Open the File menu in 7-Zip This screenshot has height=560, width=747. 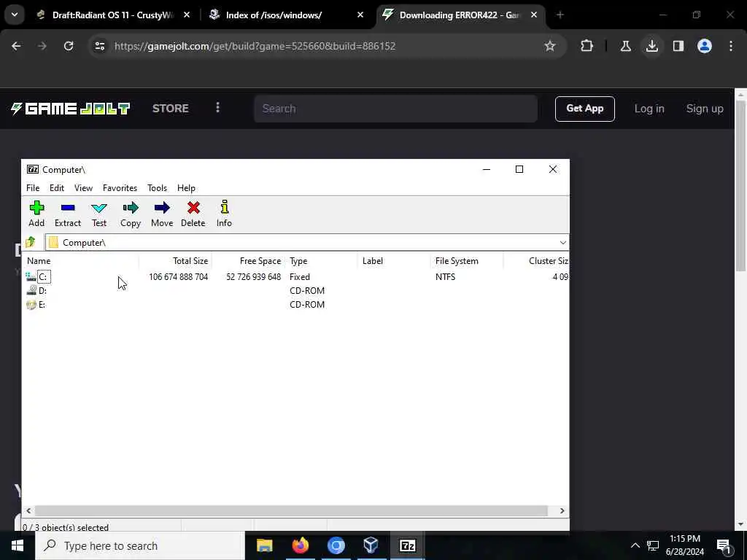click(33, 188)
